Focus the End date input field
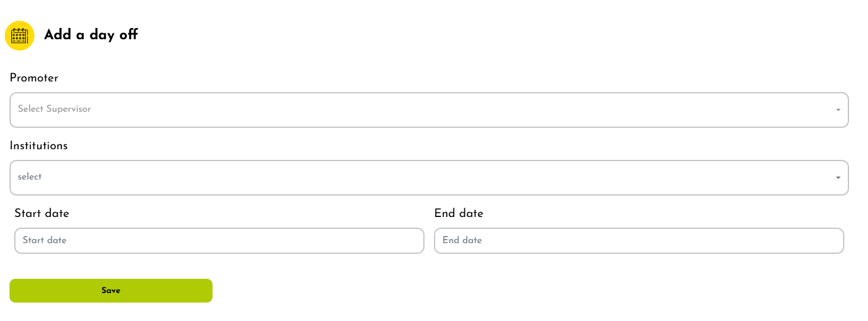This screenshot has height=321, width=868. [639, 241]
